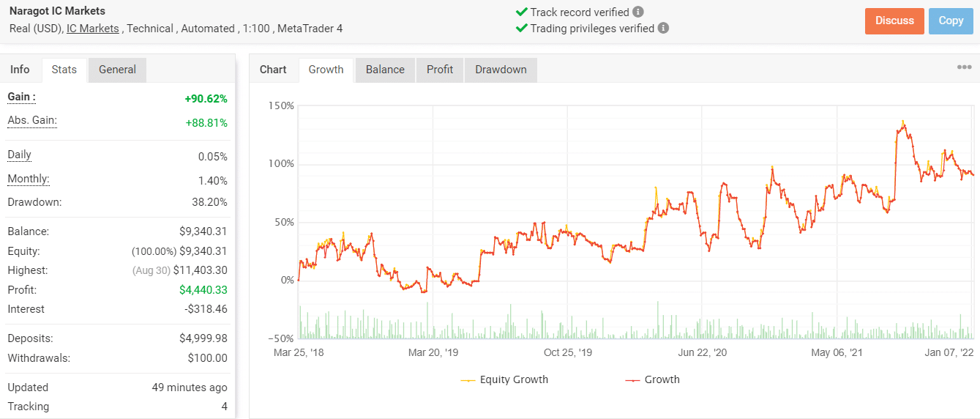980x419 pixels.
Task: Click the underlined Monthly label
Action: [x=29, y=179]
